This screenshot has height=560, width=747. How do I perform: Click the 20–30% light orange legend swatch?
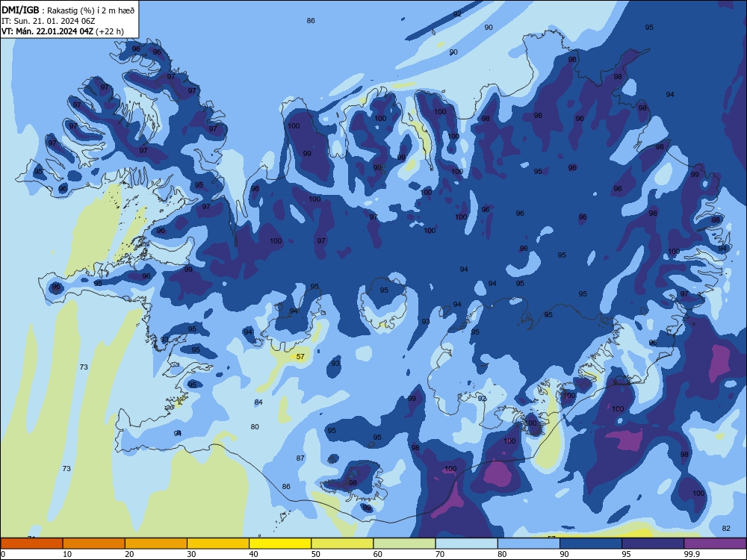coord(156,544)
